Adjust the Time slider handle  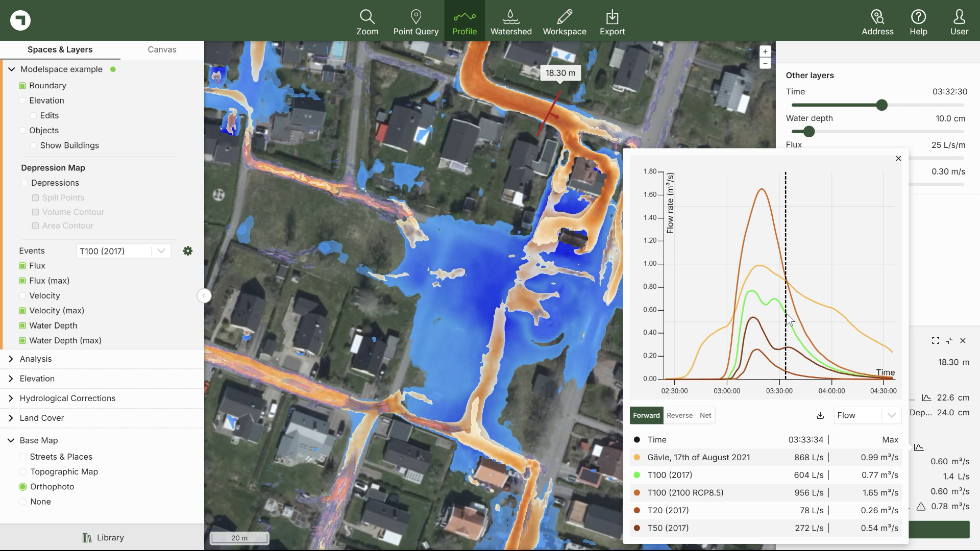point(881,105)
